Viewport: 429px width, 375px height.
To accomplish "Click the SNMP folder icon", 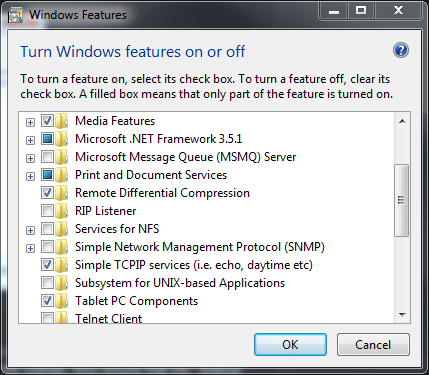I will click(62, 247).
